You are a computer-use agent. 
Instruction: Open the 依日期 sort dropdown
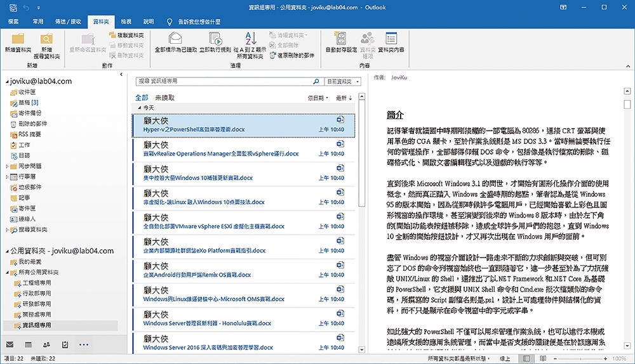(318, 98)
